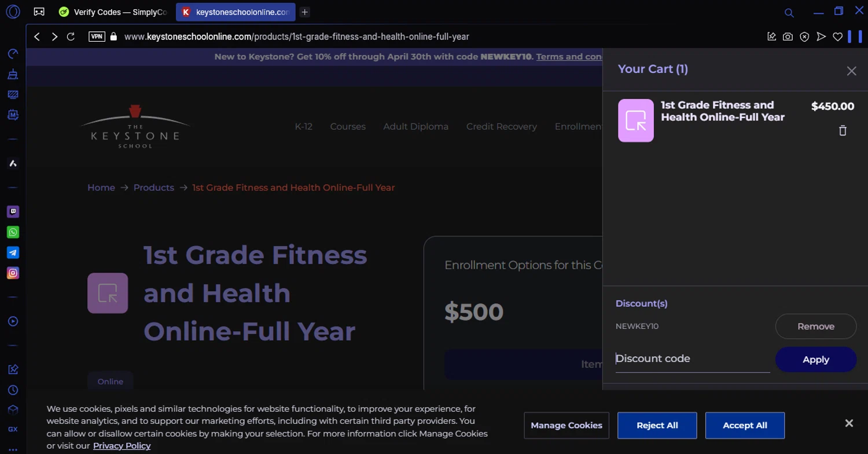This screenshot has height=454, width=868.
Task: Go forward to next page
Action: (54, 36)
